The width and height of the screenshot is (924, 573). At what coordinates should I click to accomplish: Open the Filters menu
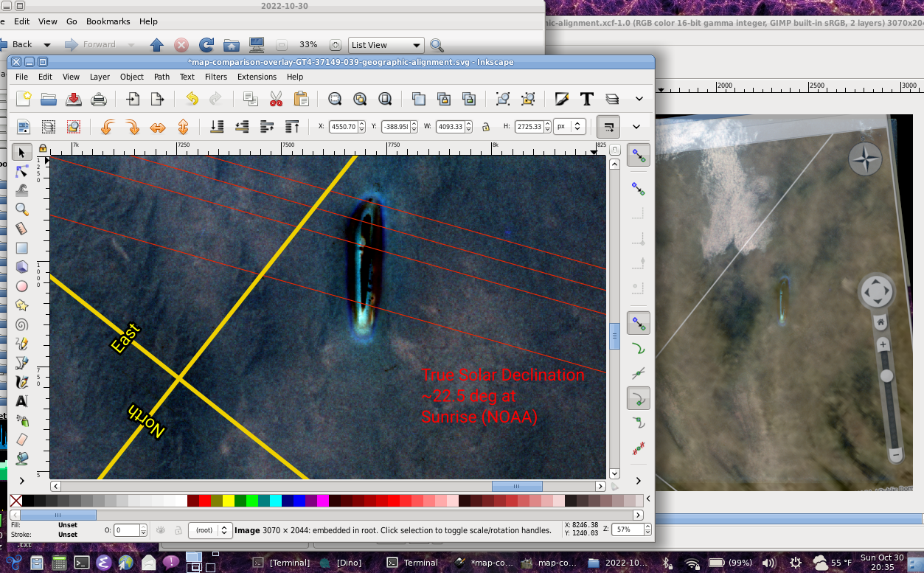[x=216, y=77]
